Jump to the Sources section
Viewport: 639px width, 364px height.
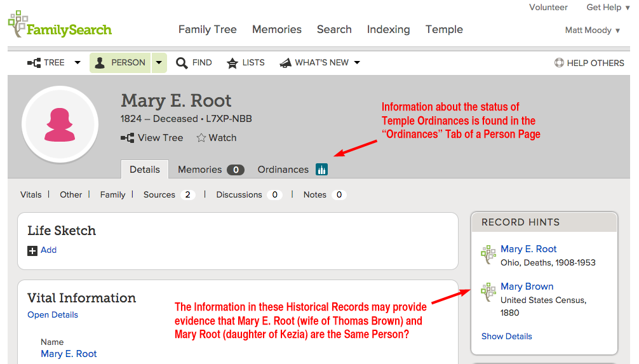coord(159,195)
